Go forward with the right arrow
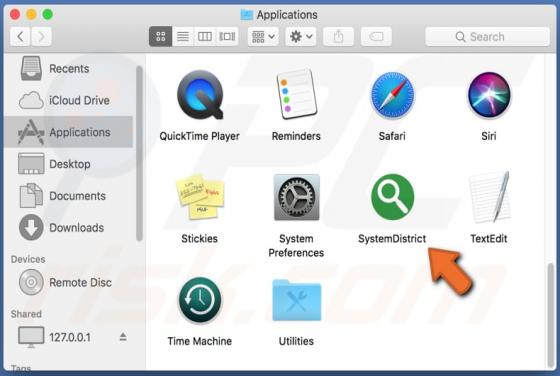Image resolution: width=560 pixels, height=376 pixels. click(41, 36)
